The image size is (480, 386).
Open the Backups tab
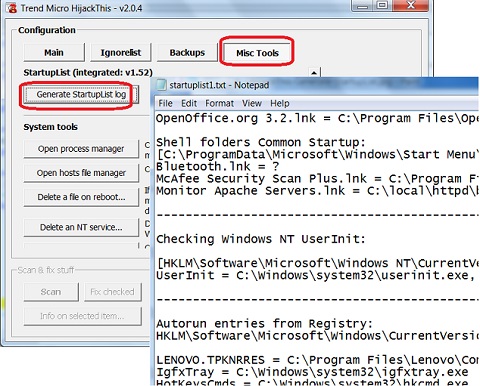point(187,52)
